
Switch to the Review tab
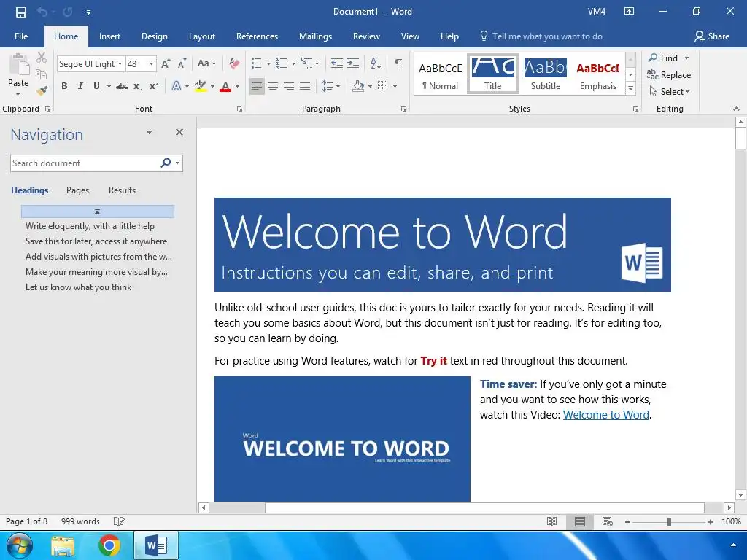click(x=366, y=36)
